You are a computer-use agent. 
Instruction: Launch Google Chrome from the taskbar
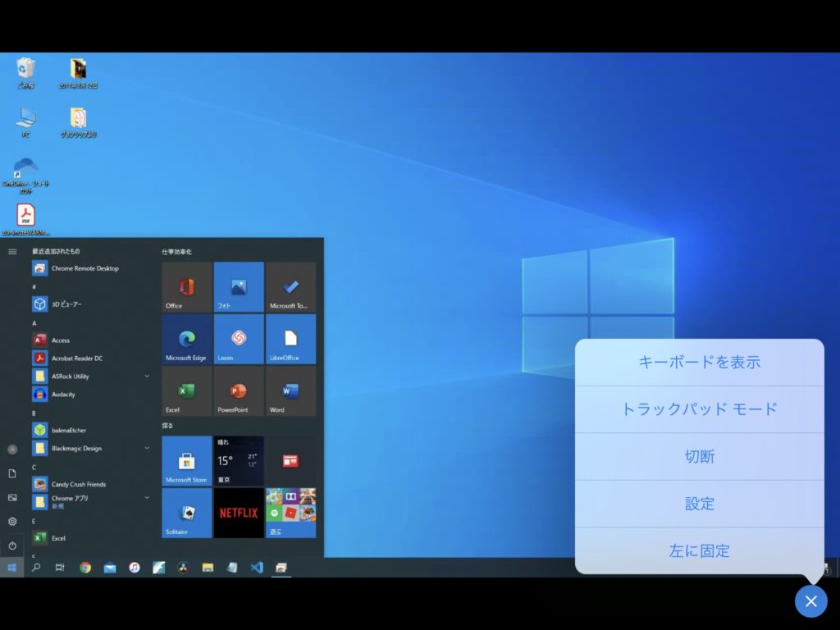pyautogui.click(x=85, y=568)
